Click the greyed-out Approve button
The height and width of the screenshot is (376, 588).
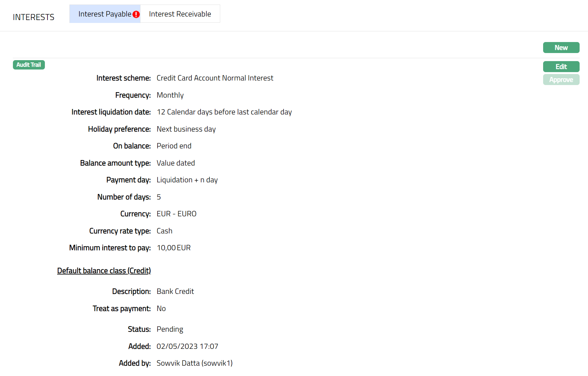pyautogui.click(x=561, y=80)
